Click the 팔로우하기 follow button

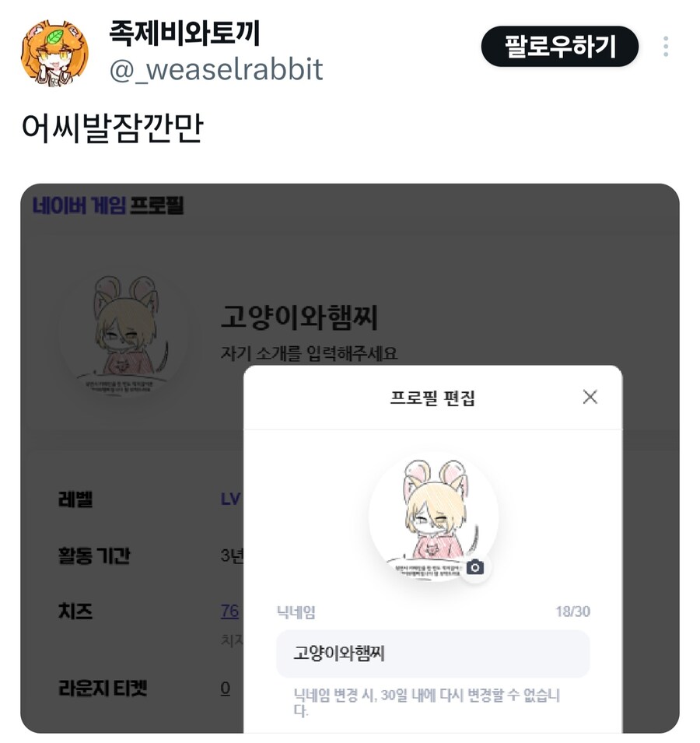click(x=559, y=47)
